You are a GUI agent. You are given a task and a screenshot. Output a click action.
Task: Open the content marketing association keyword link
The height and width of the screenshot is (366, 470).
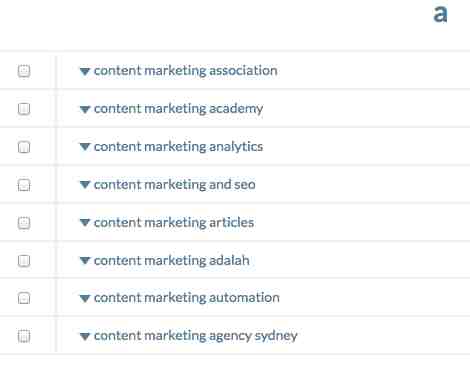pos(186,71)
